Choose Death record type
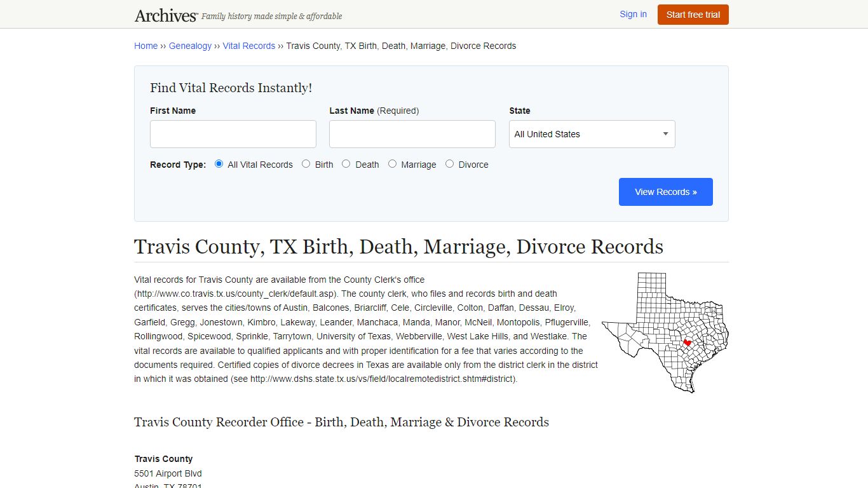 tap(346, 164)
